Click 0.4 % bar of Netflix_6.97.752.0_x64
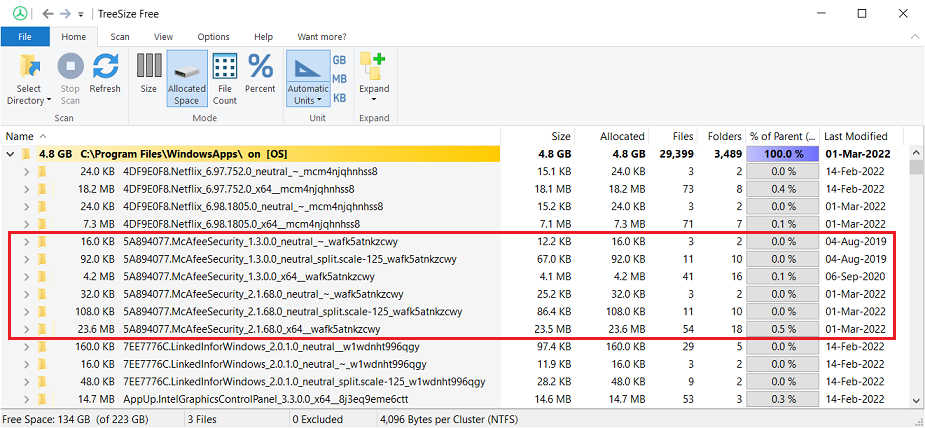This screenshot has height=428, width=925. tap(782, 189)
